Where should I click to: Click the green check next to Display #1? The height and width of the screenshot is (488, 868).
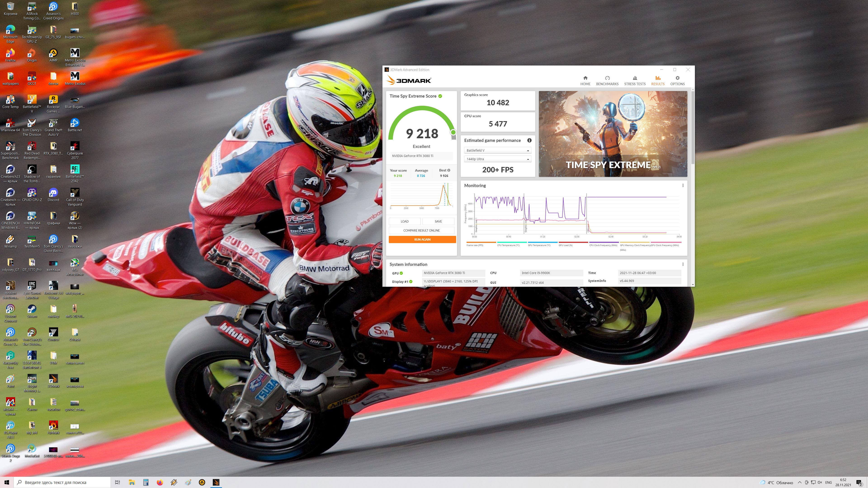411,282
